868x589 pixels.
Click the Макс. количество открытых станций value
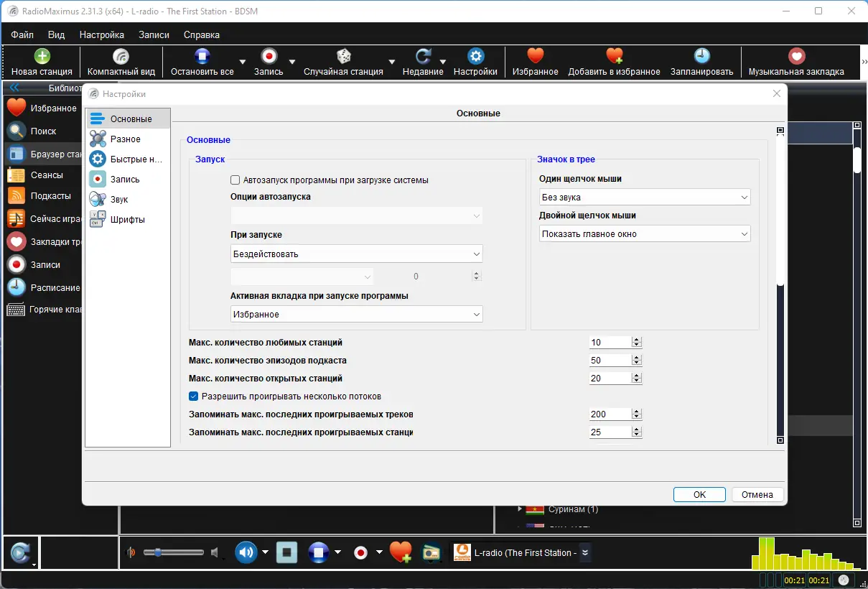point(610,379)
